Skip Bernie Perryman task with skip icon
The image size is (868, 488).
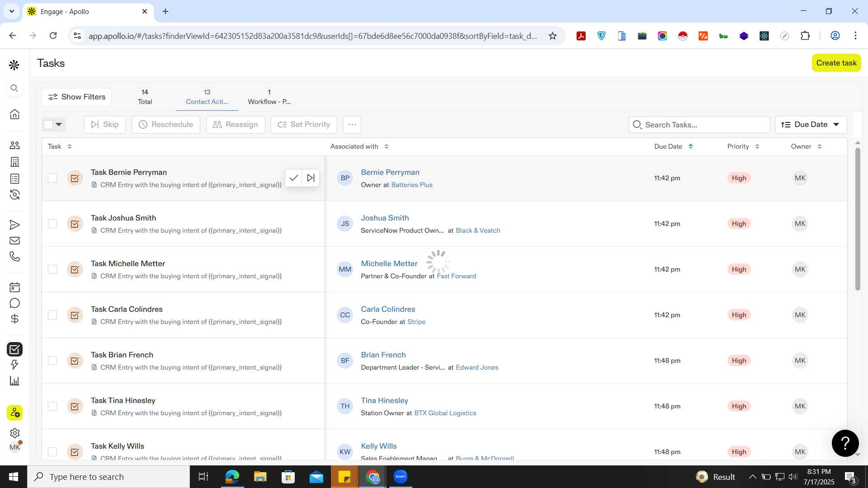tap(311, 178)
